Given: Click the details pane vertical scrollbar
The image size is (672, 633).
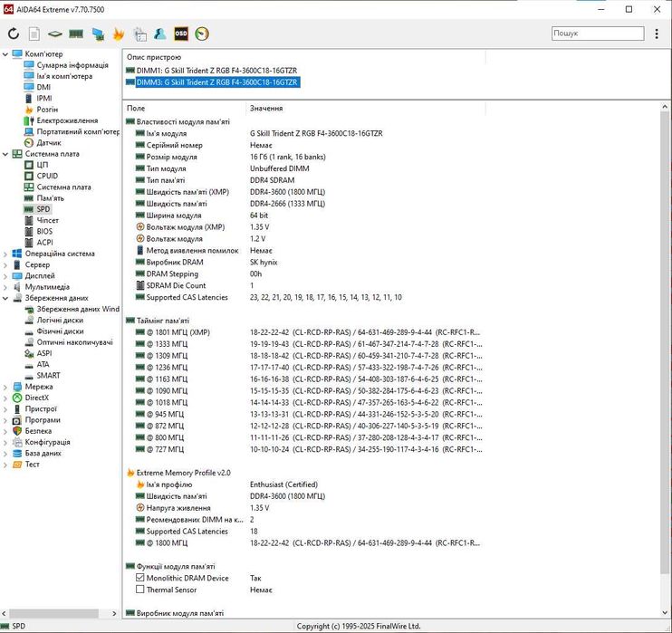Looking at the screenshot, I should point(665,343).
